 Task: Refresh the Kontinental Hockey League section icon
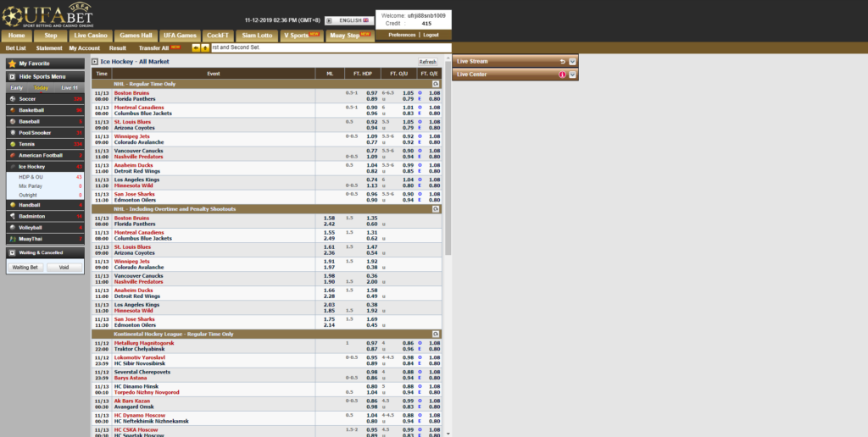click(x=436, y=335)
